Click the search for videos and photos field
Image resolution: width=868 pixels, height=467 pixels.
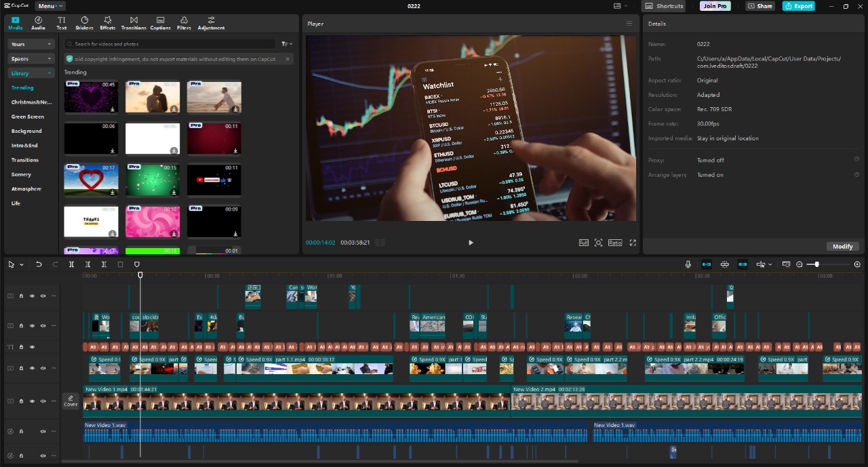[x=170, y=44]
